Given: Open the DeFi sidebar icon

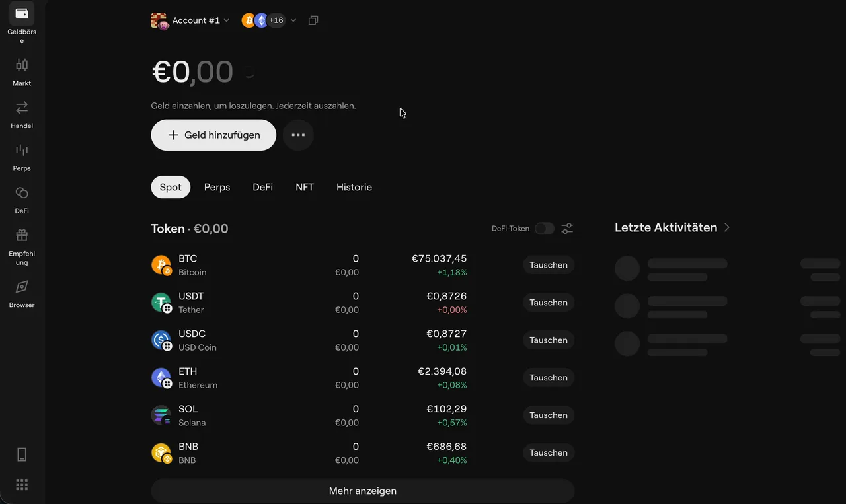Looking at the screenshot, I should [22, 192].
